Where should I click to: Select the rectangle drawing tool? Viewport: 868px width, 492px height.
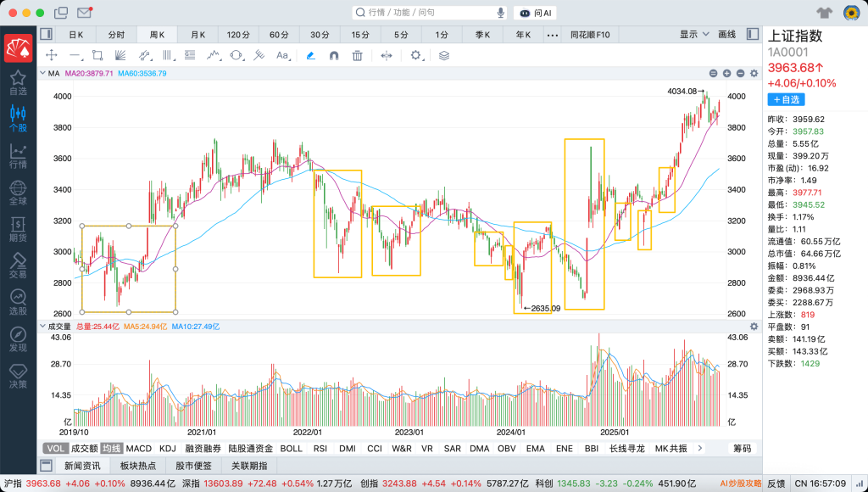pyautogui.click(x=97, y=55)
